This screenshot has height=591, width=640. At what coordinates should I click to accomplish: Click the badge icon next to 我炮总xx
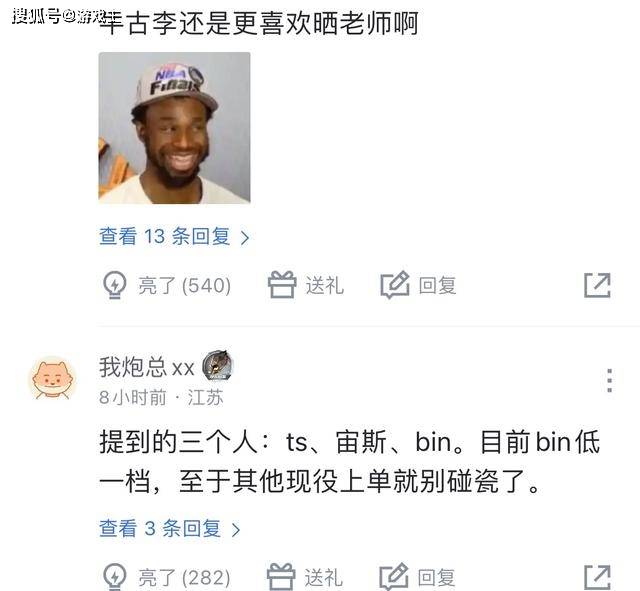(218, 365)
